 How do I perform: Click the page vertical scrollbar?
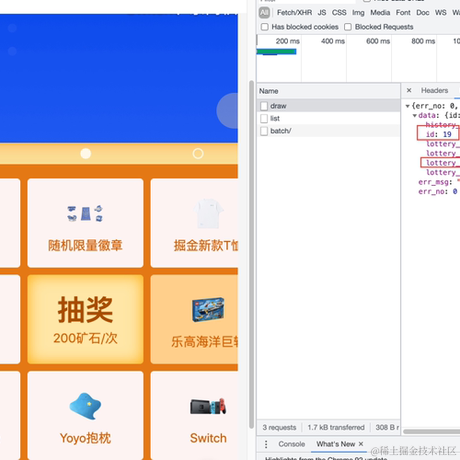[251, 255]
